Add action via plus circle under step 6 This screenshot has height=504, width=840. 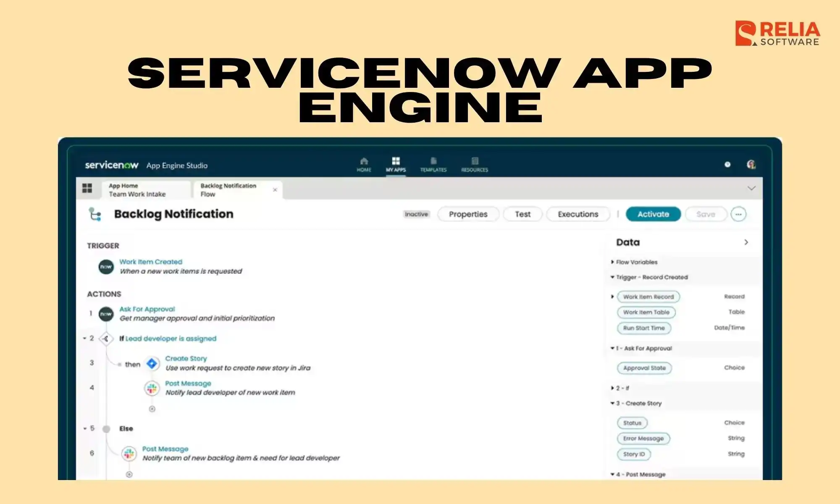[x=129, y=474]
